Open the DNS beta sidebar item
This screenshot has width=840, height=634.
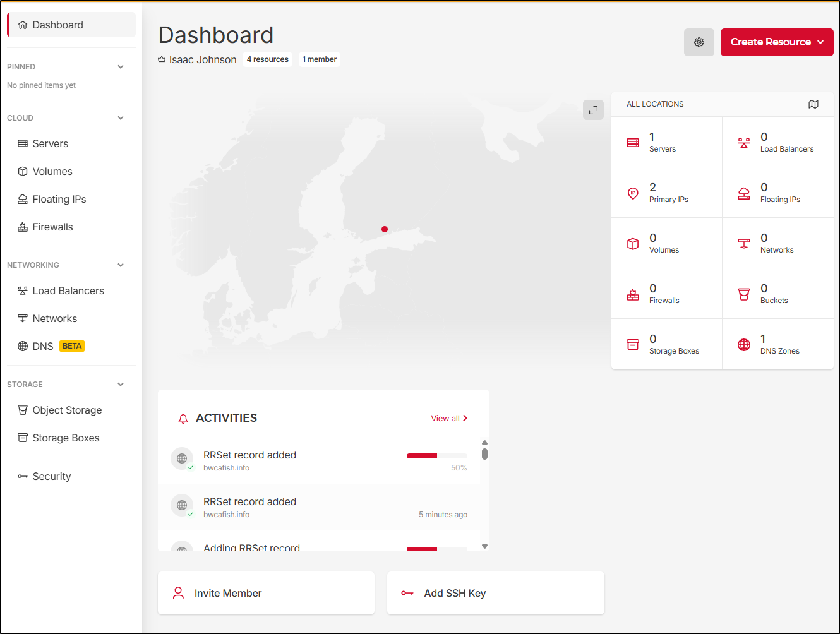pos(43,347)
